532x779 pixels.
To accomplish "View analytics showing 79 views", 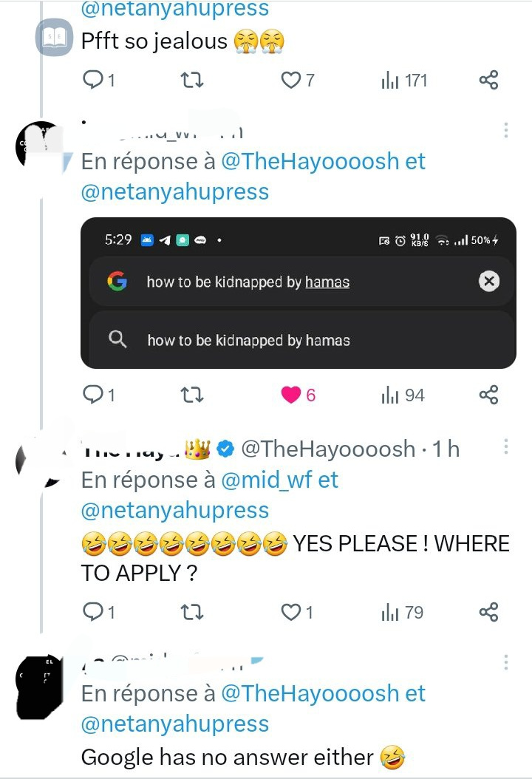I will pos(403,613).
